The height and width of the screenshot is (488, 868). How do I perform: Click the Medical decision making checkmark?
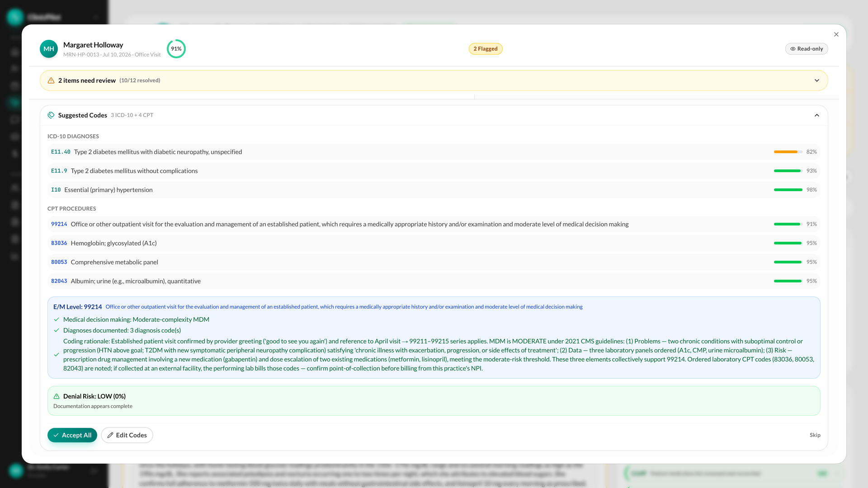57,319
